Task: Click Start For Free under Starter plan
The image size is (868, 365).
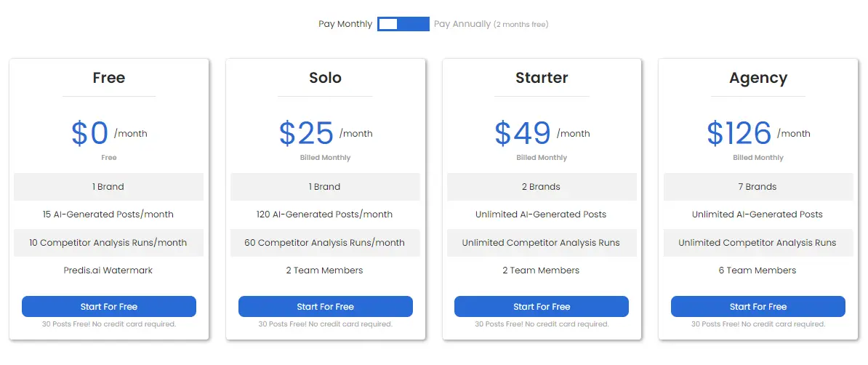Action: (x=542, y=306)
